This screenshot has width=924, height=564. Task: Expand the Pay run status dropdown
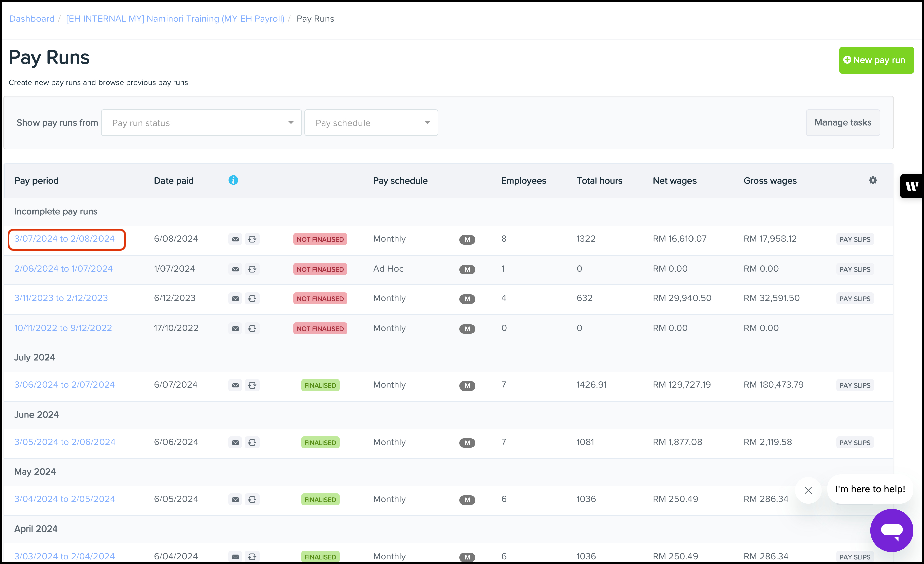click(201, 123)
